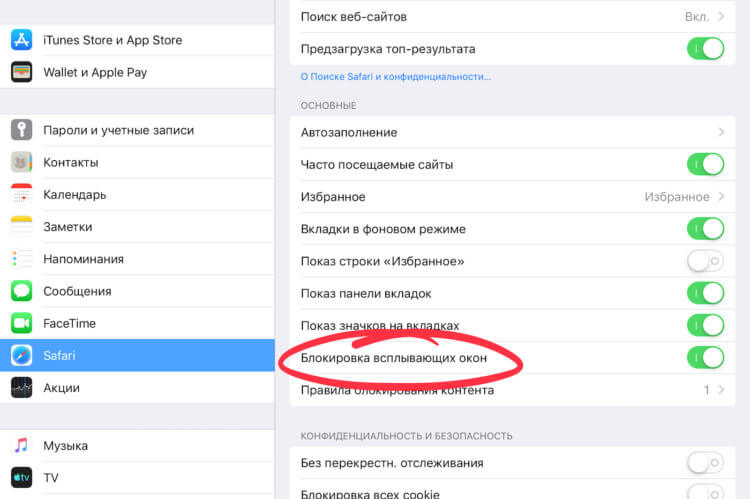Select Сообщения in the sidebar
This screenshot has height=499, width=750.
pyautogui.click(x=137, y=291)
